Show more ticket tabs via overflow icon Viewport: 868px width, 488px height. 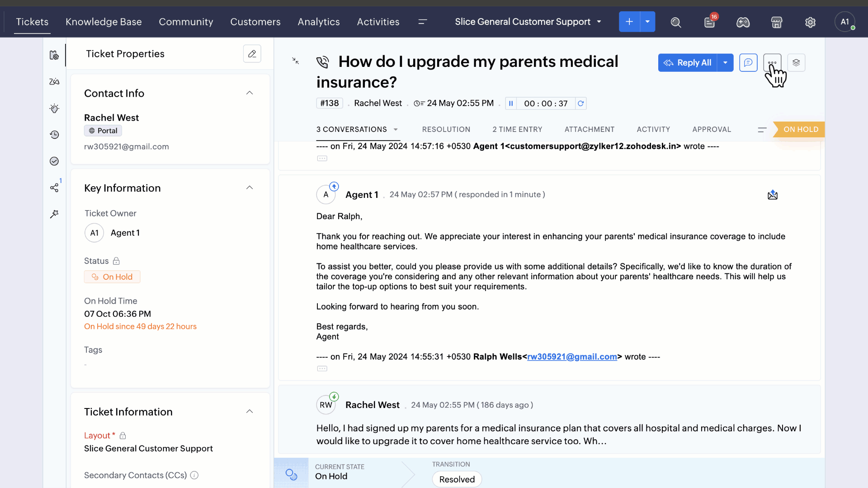(x=762, y=130)
